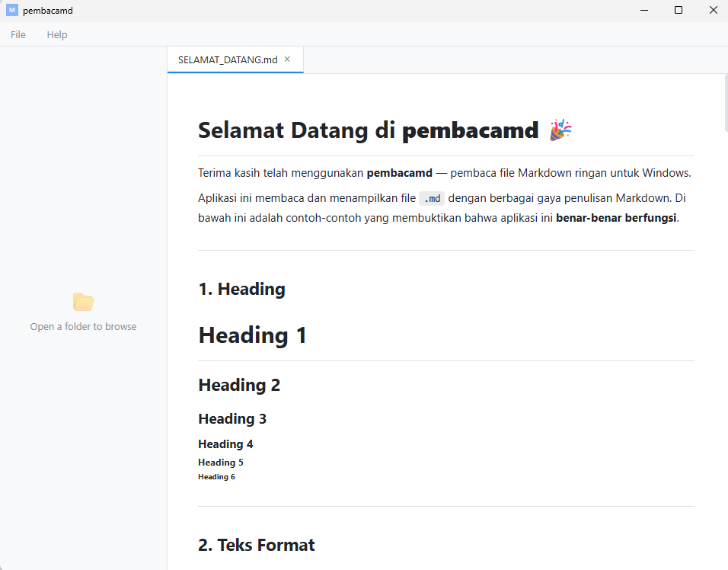Click the 'Heading 2' sample text
728x570 pixels.
(239, 385)
